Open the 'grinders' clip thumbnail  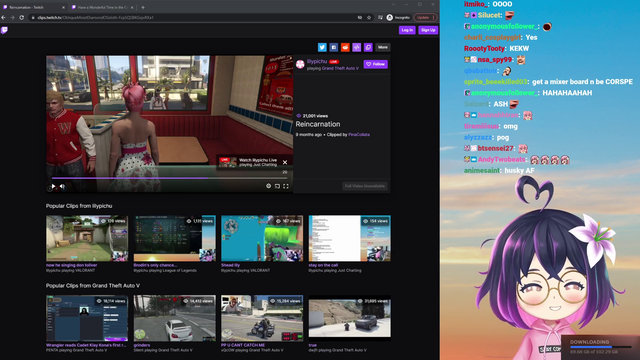[175, 318]
